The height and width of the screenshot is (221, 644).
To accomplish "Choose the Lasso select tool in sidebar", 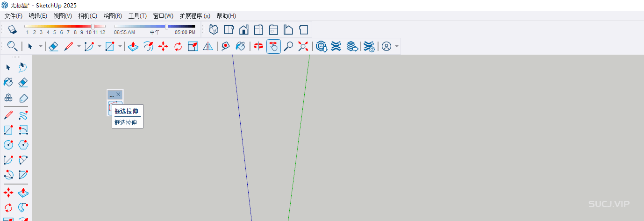I will click(x=23, y=67).
